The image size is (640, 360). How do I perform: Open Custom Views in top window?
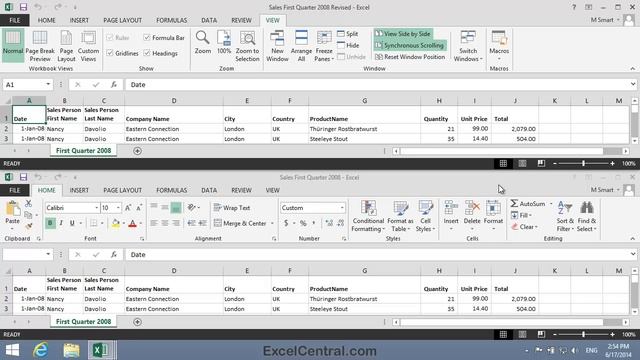click(88, 46)
